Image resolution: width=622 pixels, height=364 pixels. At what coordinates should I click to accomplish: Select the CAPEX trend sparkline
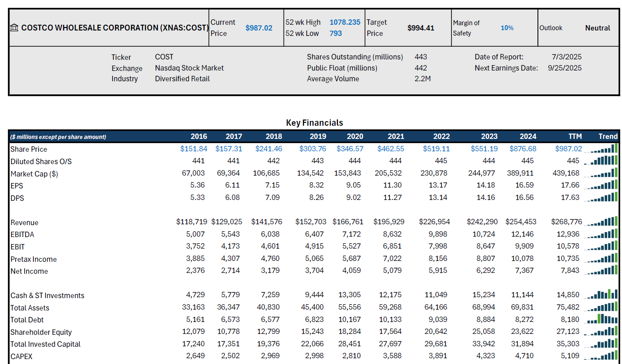[x=601, y=356]
